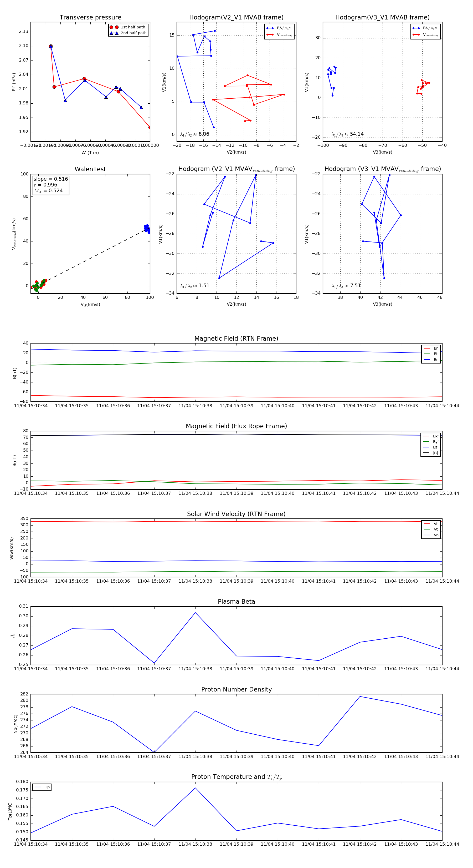
Task: Click the "A' (T·m)" x-axis label
Action: pos(90,153)
